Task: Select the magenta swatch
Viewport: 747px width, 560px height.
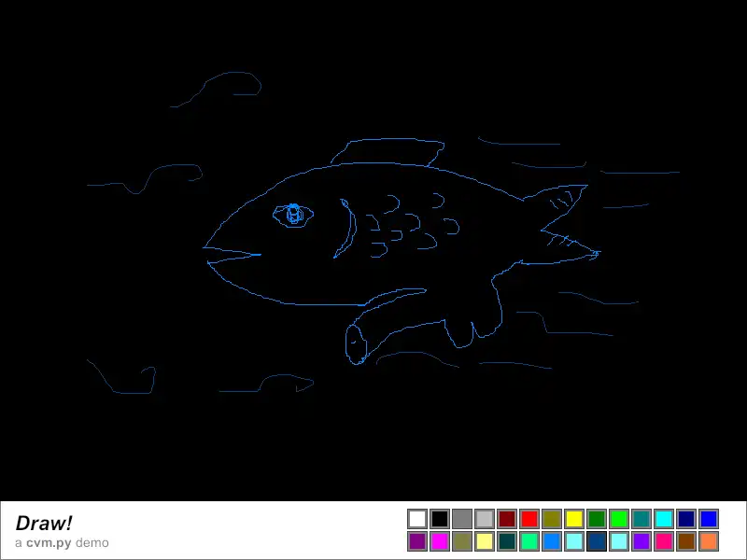Action: [440, 541]
